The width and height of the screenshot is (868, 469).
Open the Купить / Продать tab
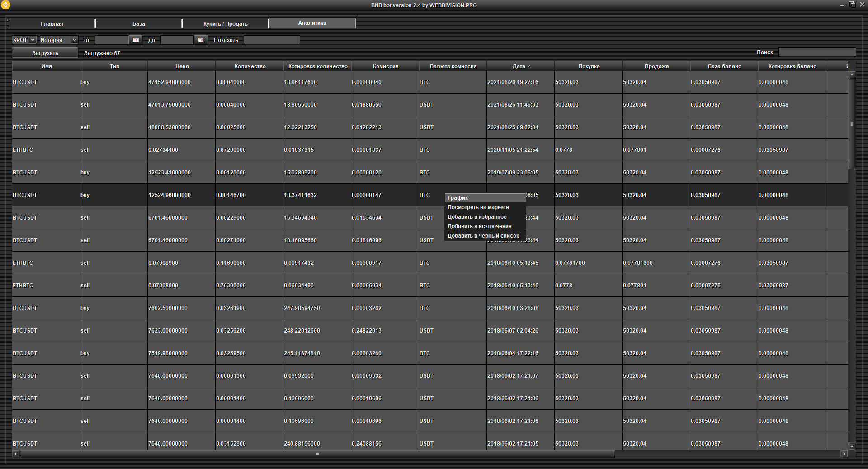(x=225, y=23)
